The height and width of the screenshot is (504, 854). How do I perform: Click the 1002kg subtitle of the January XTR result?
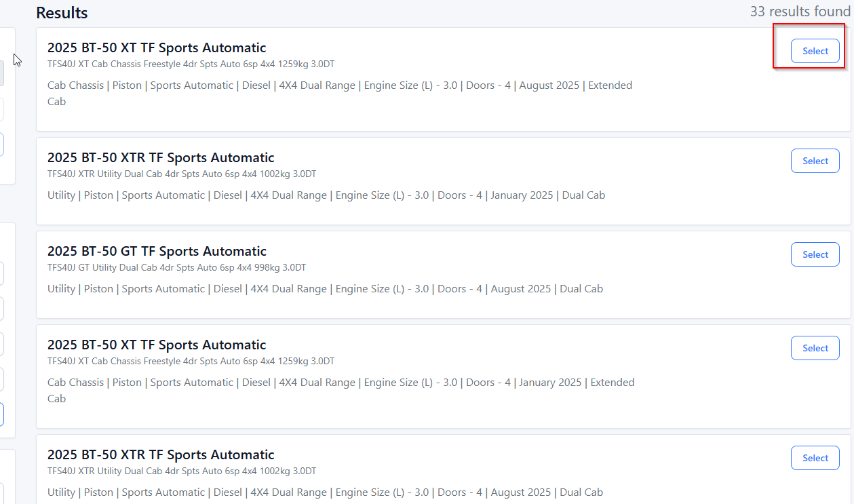[x=182, y=174]
